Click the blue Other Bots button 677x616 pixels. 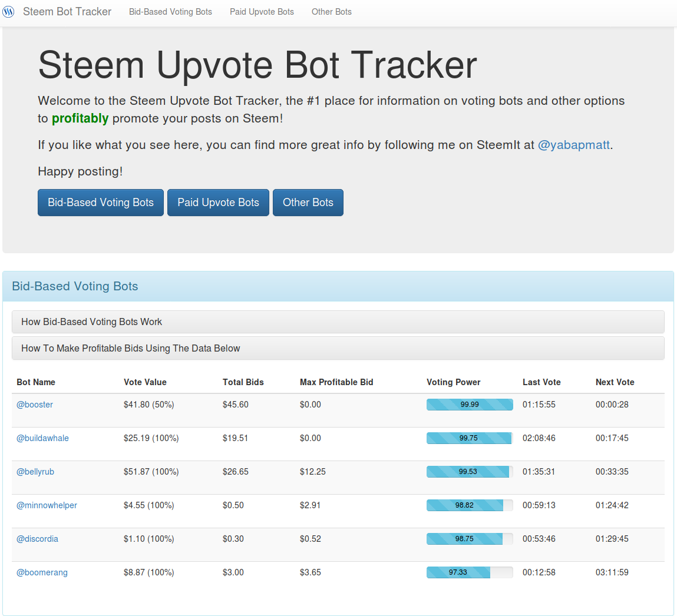pyautogui.click(x=308, y=203)
